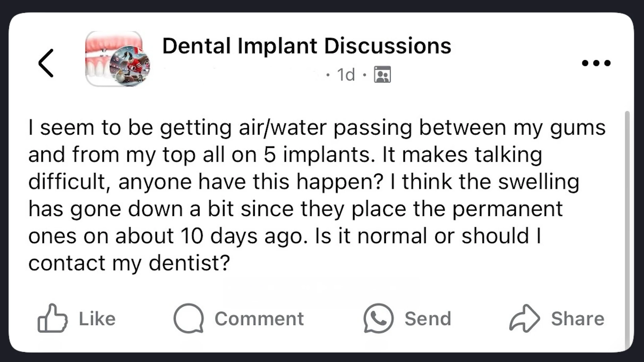Open the group members icon beside timestamp

click(382, 74)
